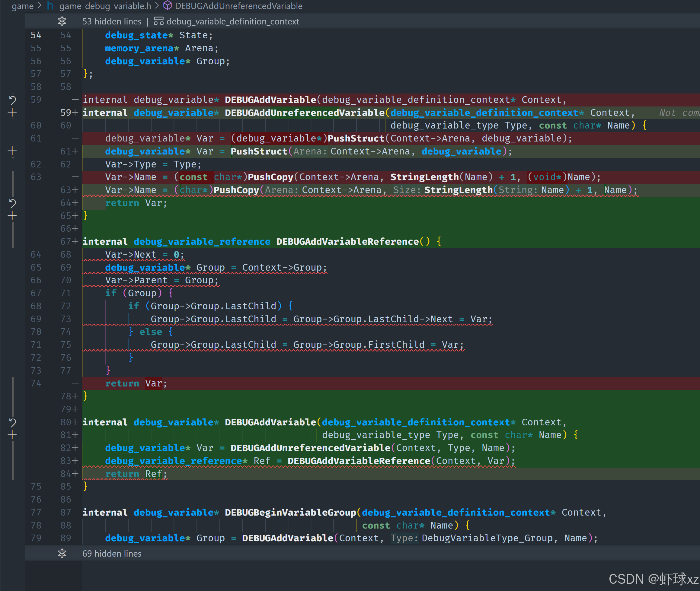This screenshot has height=591, width=700.
Task: Click revert icon beside added 'return Var' line 64
Action: pyautogui.click(x=12, y=203)
